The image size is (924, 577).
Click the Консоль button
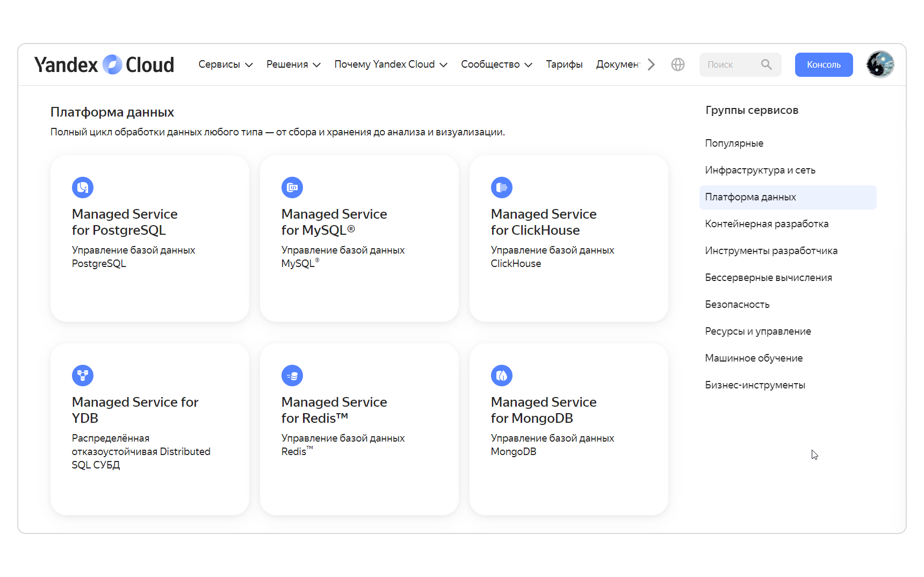pyautogui.click(x=824, y=64)
